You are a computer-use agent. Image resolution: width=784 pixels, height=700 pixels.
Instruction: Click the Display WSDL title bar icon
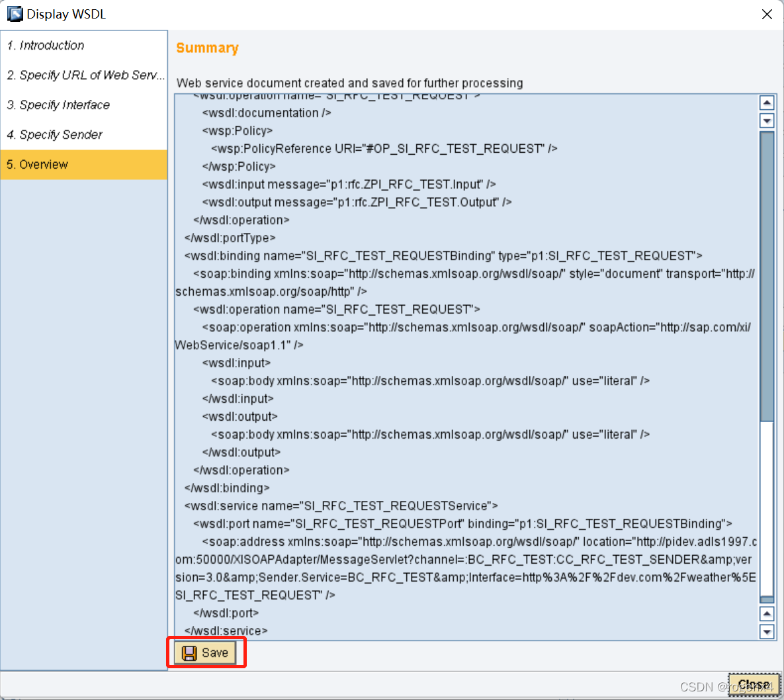(x=15, y=14)
